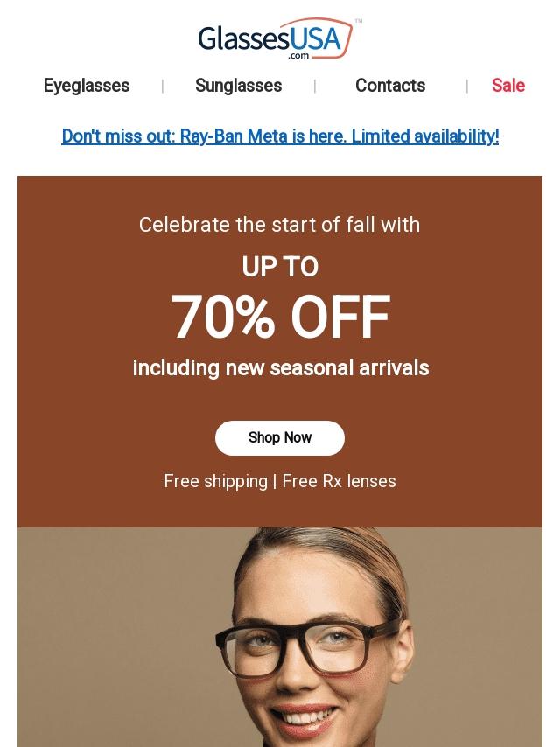Image resolution: width=560 pixels, height=747 pixels.
Task: Click the tortoise eyeglasses frames on model
Action: tap(262, 652)
